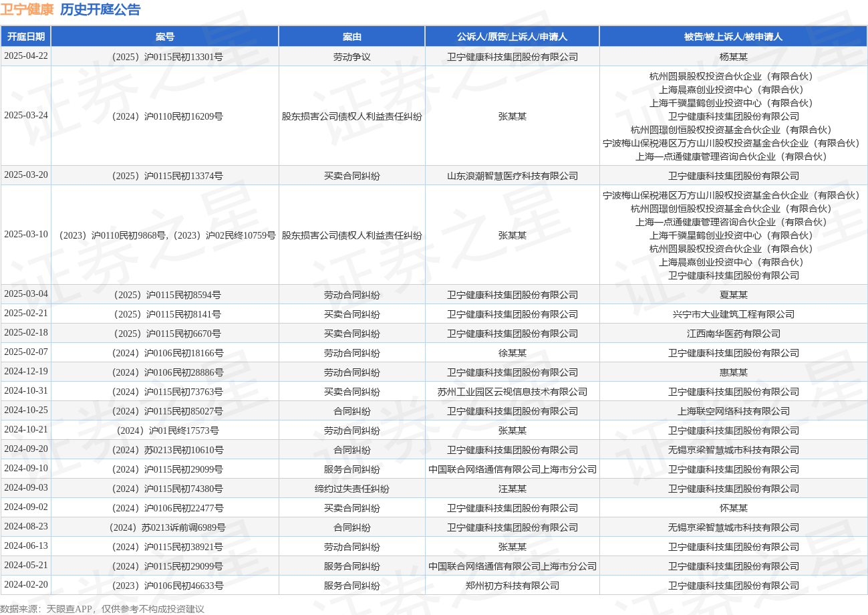Screen dimensions: 868x615
Task: Click defendant 夏某某
Action: (x=733, y=295)
